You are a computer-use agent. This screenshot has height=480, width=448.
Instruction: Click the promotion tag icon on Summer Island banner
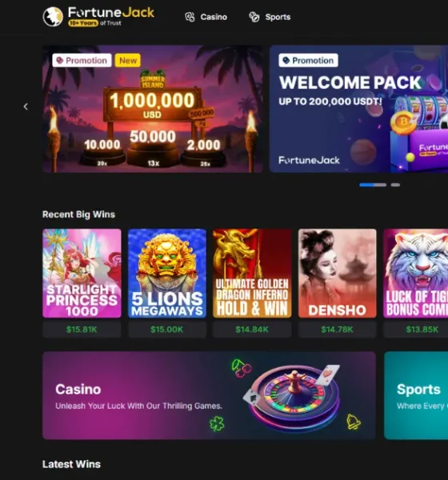(x=60, y=60)
